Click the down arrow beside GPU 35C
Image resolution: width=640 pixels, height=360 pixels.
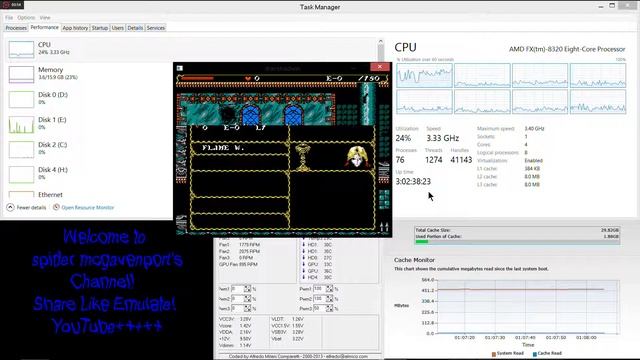[304, 271]
